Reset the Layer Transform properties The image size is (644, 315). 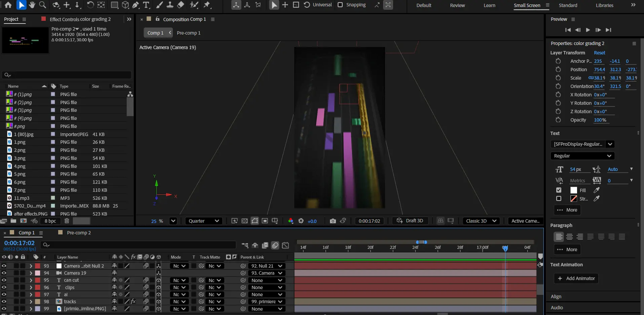[599, 53]
